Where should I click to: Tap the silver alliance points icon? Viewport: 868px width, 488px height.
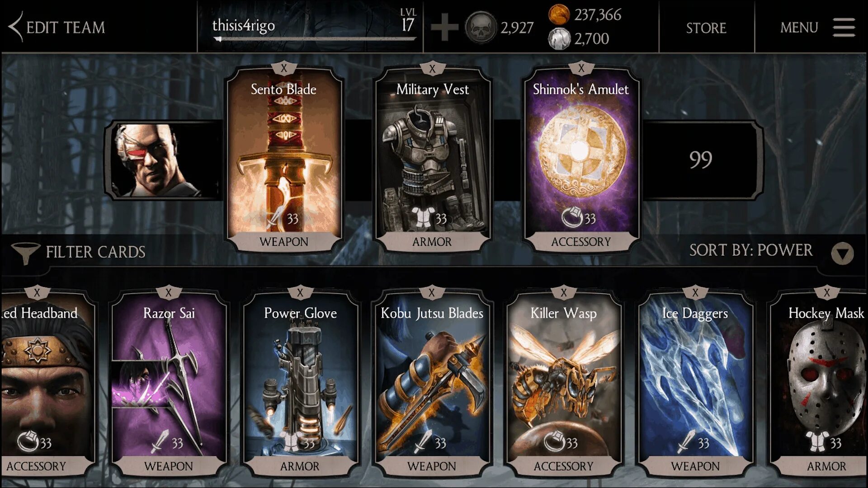(x=559, y=39)
